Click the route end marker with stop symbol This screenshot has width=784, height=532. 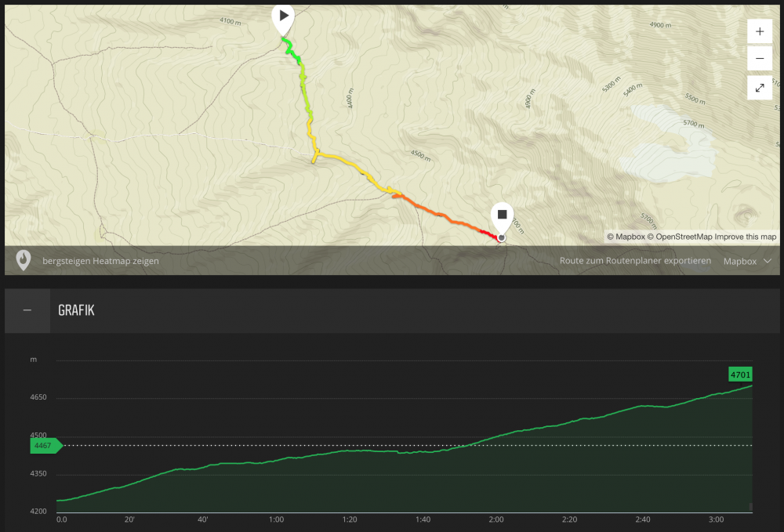[x=502, y=214]
